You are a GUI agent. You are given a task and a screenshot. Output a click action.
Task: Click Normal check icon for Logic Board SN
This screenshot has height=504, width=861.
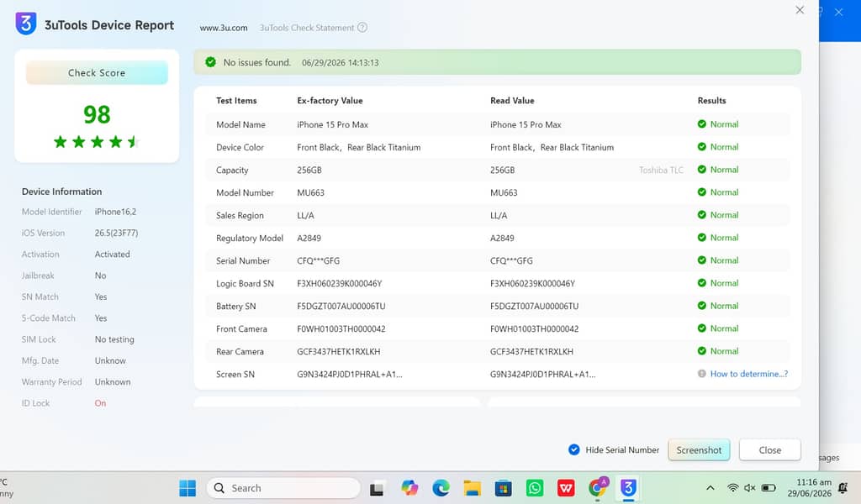(702, 283)
